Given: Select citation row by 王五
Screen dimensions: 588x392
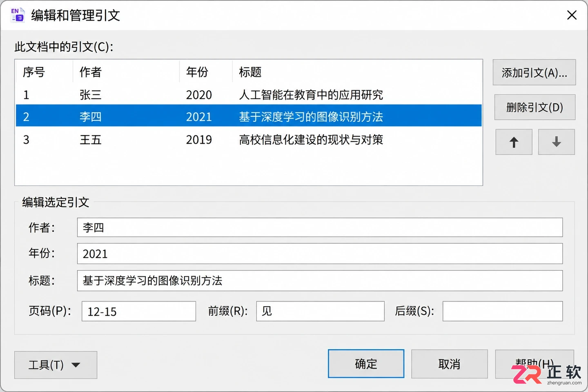Looking at the screenshot, I should pyautogui.click(x=249, y=140).
